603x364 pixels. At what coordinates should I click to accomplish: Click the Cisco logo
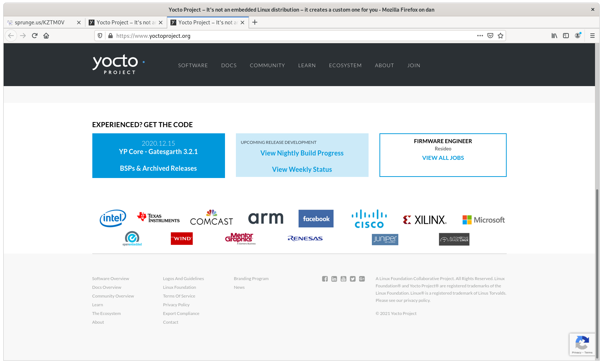(x=369, y=219)
